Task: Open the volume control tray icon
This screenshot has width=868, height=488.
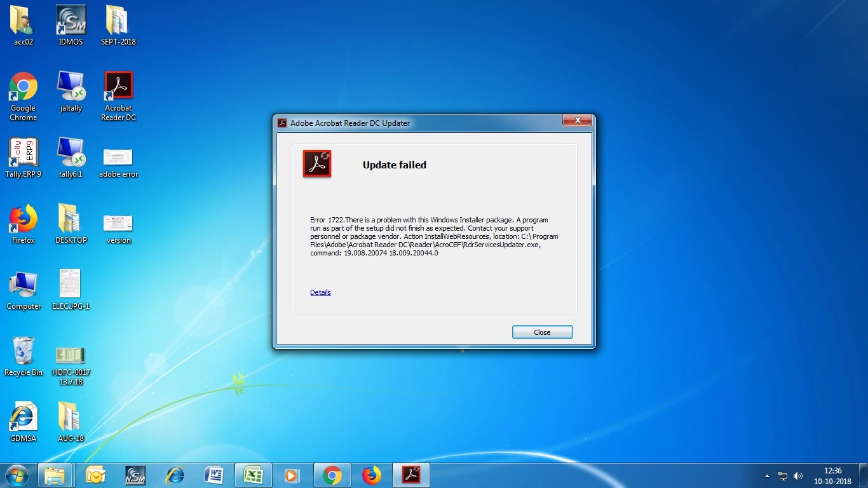Action: tap(798, 476)
